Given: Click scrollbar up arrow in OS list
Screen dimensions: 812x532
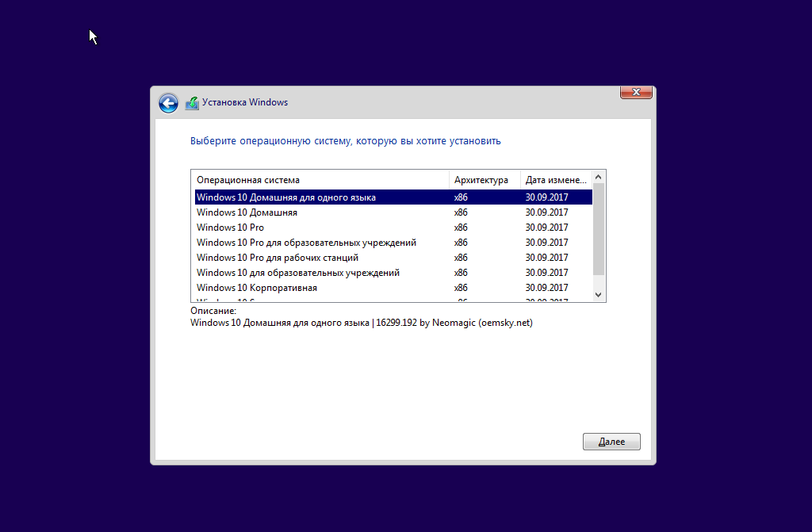Looking at the screenshot, I should pyautogui.click(x=599, y=177).
